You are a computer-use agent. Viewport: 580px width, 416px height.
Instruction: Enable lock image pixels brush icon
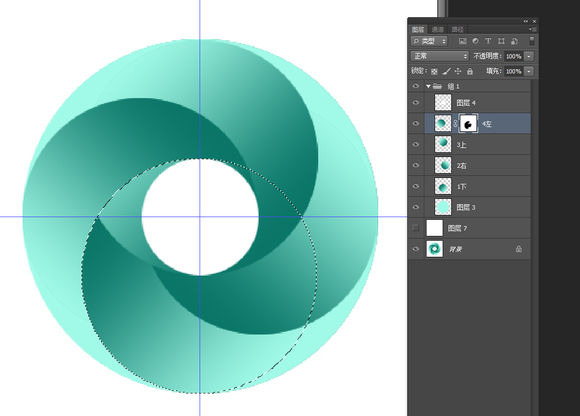[x=446, y=71]
